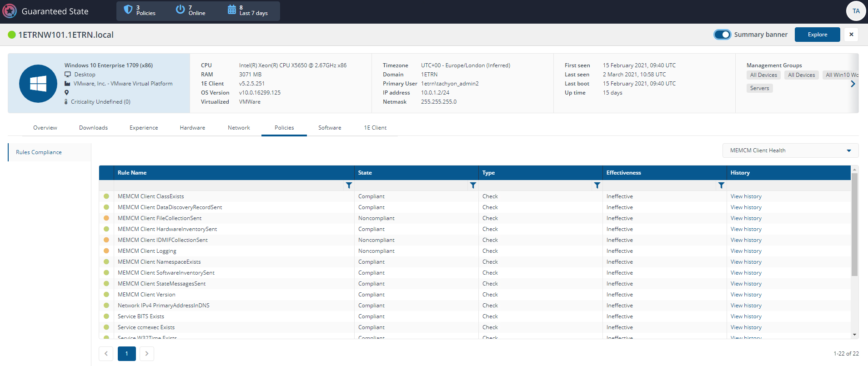Switch to the Overview tab
868x366 pixels.
[45, 128]
